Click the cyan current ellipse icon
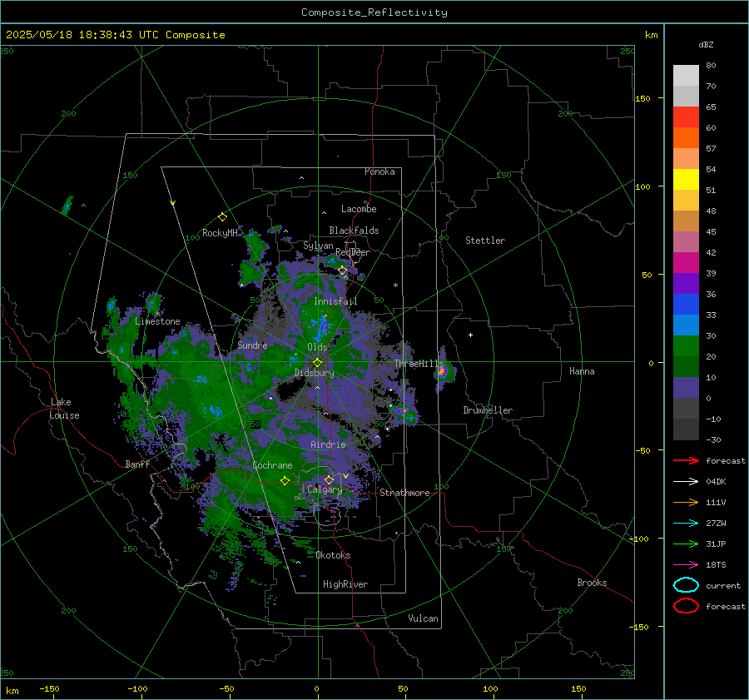Viewport: 749px width, 700px height. [686, 585]
